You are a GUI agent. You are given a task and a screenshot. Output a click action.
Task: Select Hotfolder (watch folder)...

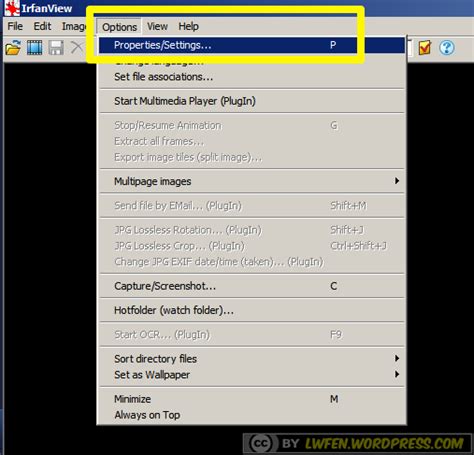252,310
